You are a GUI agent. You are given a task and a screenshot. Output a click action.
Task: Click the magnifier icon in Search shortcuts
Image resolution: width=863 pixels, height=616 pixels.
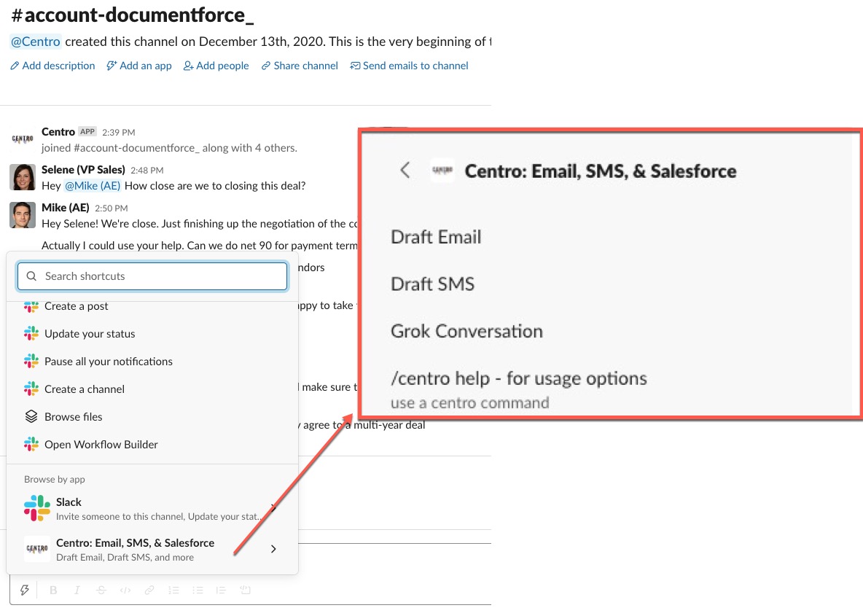tap(31, 276)
